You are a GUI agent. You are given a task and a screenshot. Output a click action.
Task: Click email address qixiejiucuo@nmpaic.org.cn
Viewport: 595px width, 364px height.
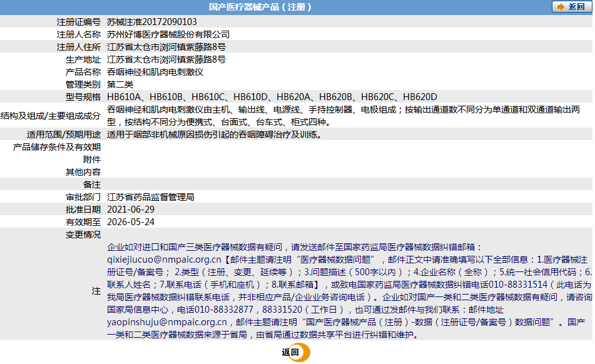(164, 260)
